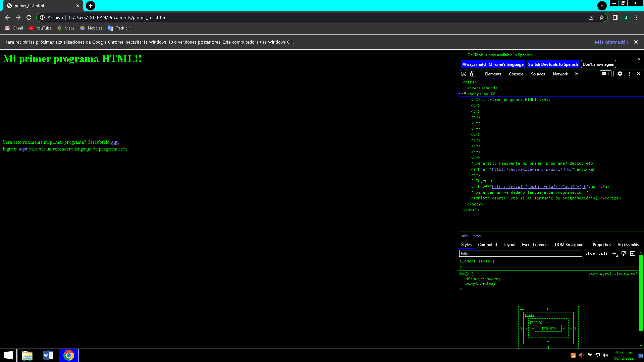Click the wikipedia JavaScript href link in DOM

(538, 187)
